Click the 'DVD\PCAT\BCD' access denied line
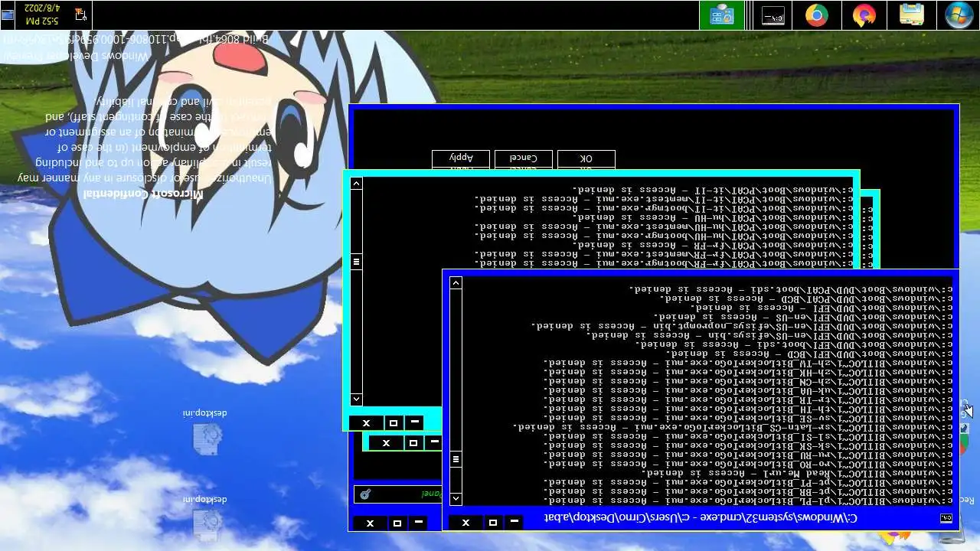Viewport: 980px width, 551px height. tap(807, 298)
